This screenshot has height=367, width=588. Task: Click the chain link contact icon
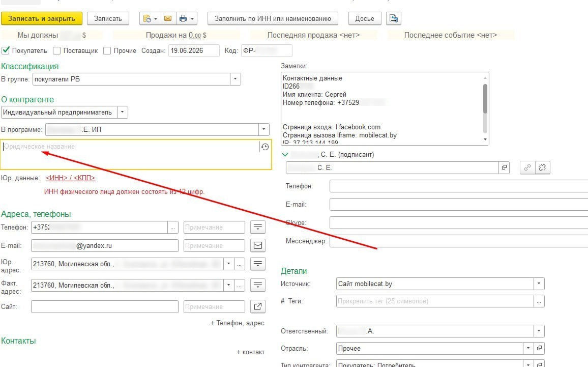(x=527, y=167)
